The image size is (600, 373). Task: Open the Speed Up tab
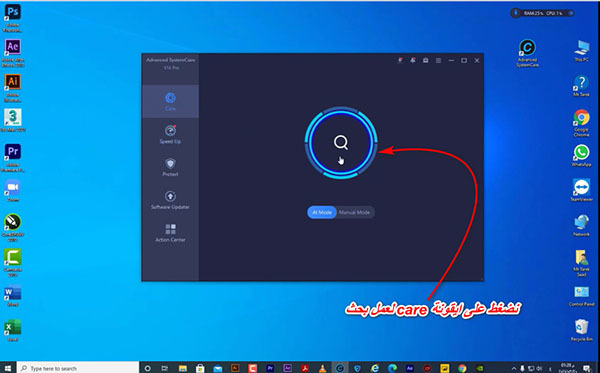click(x=170, y=134)
